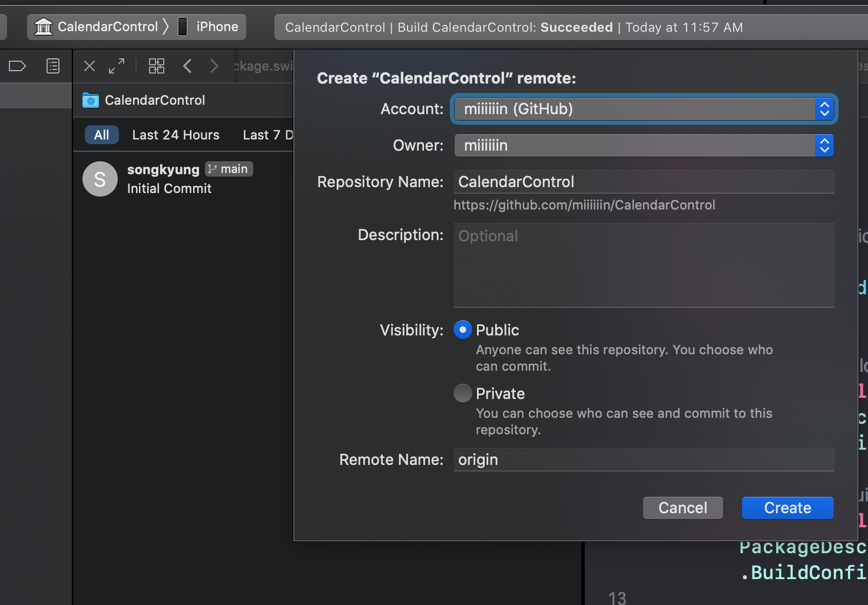Select the Public visibility option

[x=463, y=330]
